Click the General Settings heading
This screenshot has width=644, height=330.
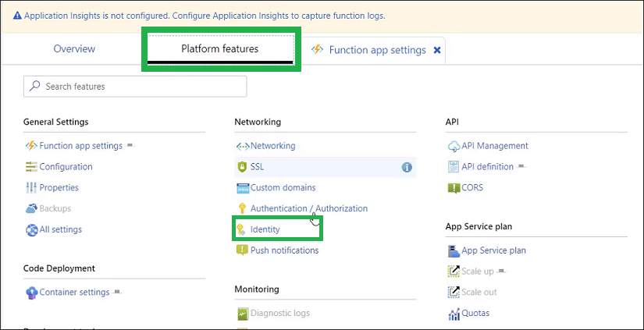(56, 122)
